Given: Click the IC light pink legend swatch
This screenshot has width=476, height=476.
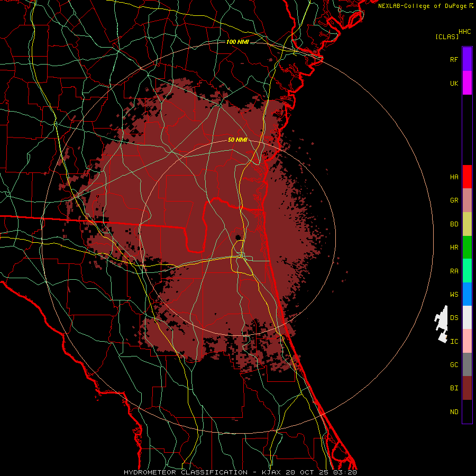Looking at the screenshot, I should [x=467, y=341].
